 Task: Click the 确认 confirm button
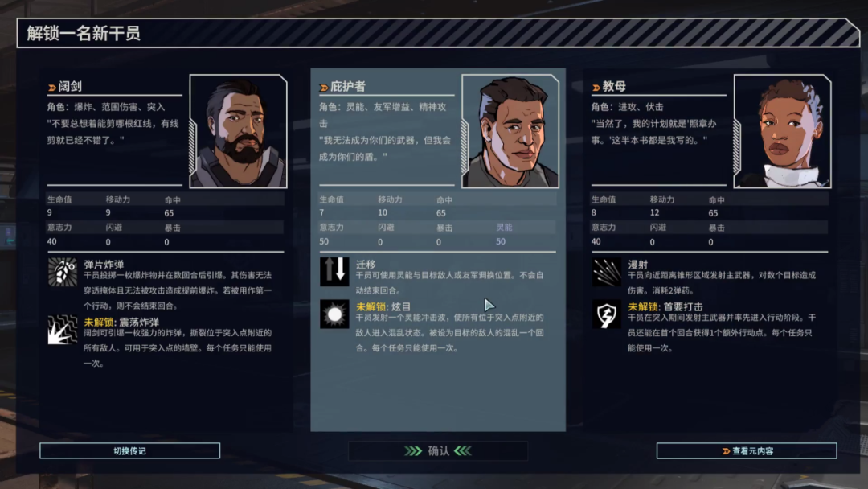tap(438, 450)
